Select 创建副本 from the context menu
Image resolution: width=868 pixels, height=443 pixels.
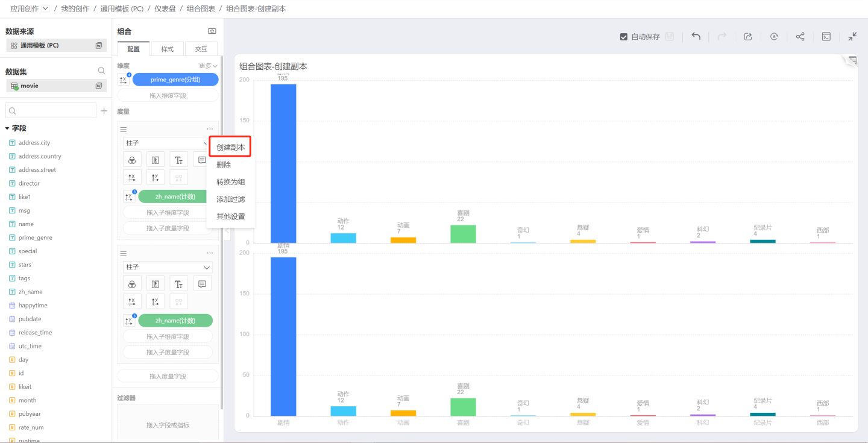point(230,147)
